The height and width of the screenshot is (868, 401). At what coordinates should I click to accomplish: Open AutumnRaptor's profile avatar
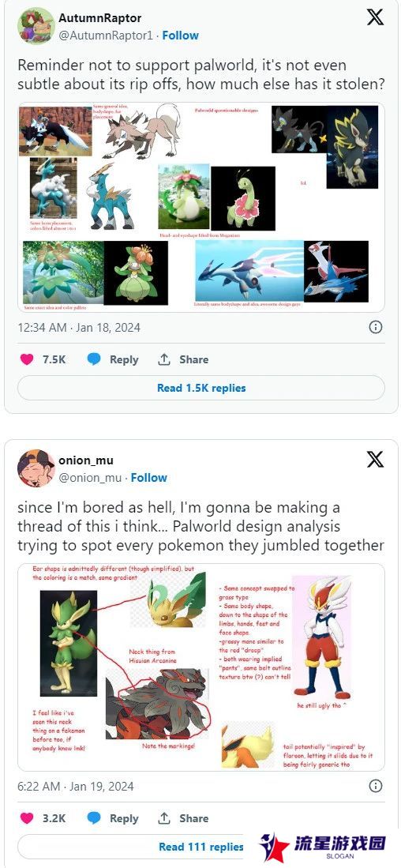36,25
